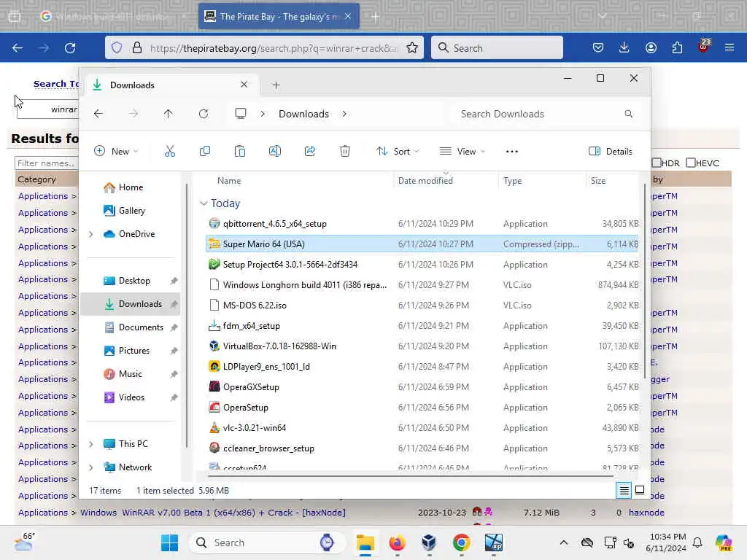Viewport: 747px width, 560px height.
Task: Expand the Network tree node
Action: click(91, 467)
